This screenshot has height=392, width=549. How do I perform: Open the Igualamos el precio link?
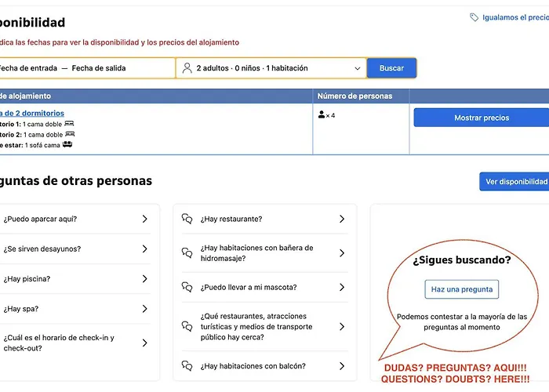pyautogui.click(x=514, y=17)
